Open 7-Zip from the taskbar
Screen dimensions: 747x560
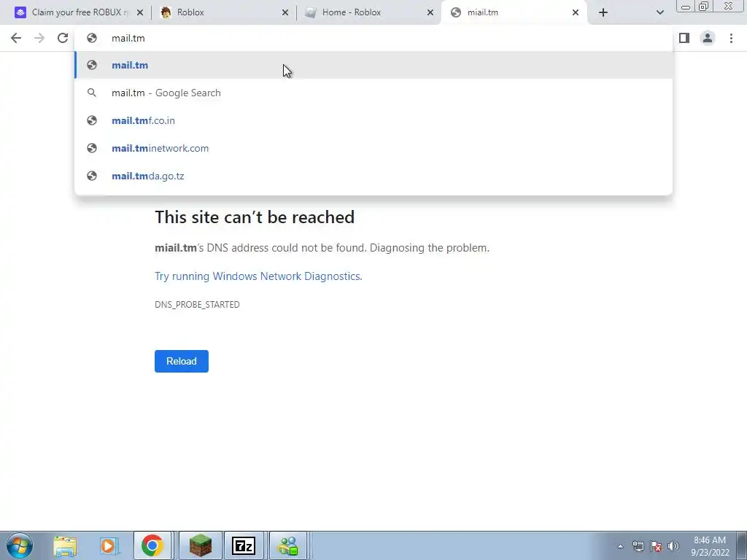(x=244, y=545)
